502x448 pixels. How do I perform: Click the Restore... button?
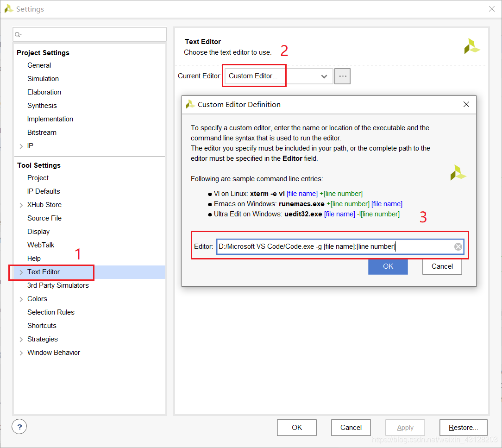pyautogui.click(x=464, y=428)
